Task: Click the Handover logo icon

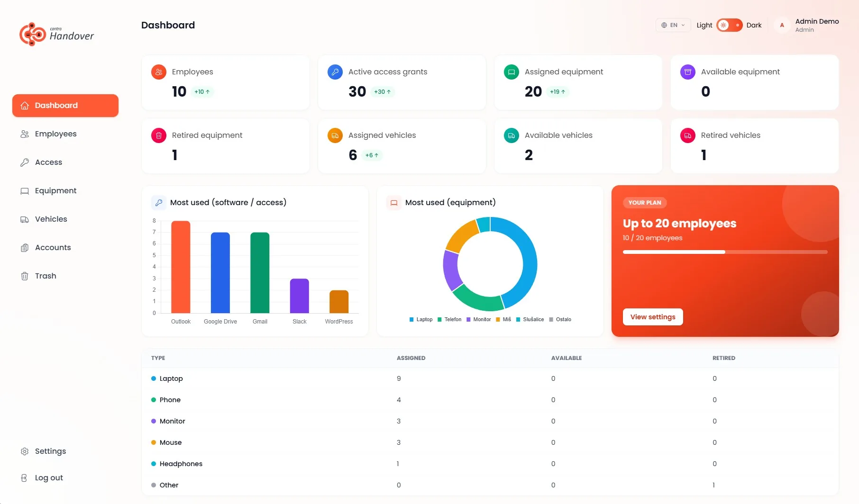Action: point(33,34)
